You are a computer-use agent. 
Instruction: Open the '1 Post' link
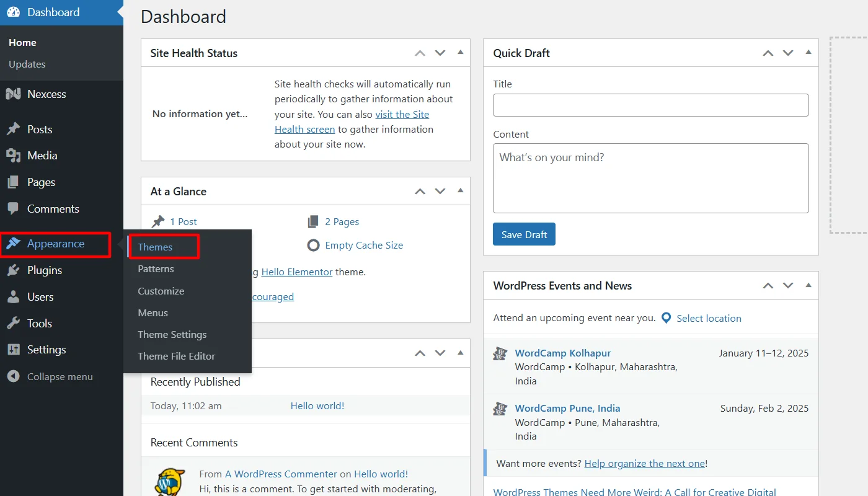coord(184,221)
